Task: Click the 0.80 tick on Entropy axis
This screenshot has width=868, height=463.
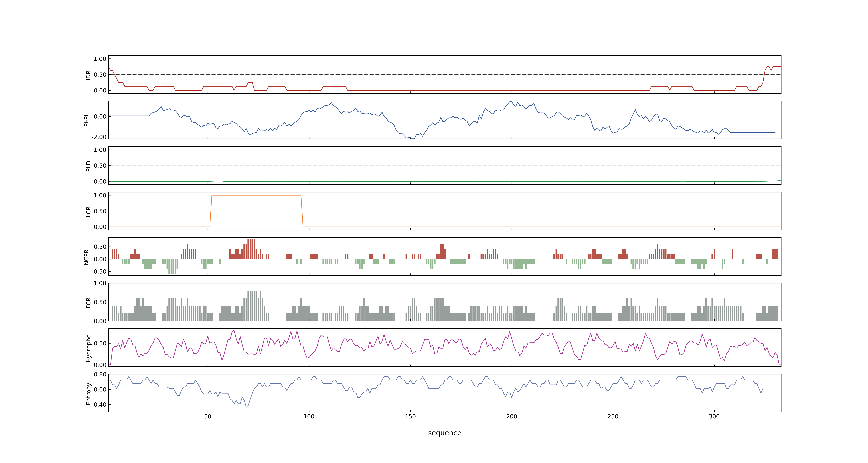Action: (100, 374)
